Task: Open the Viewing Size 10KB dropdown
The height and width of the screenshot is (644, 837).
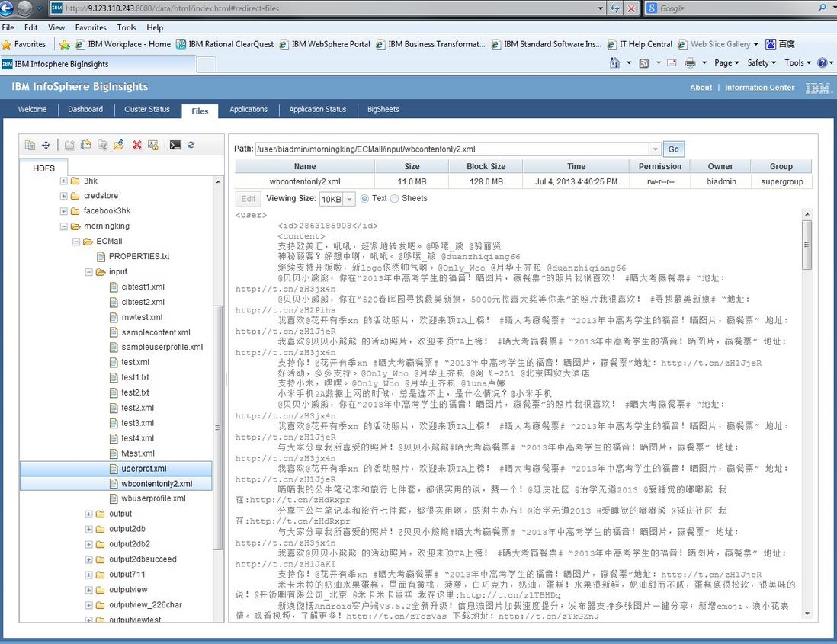Action: (x=349, y=199)
